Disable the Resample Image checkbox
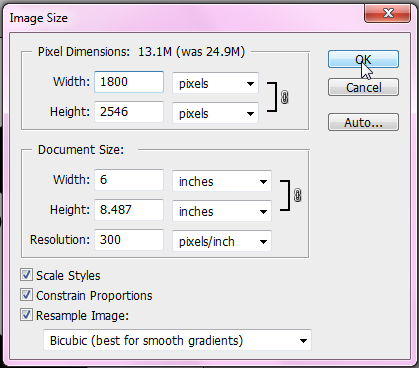This screenshot has height=368, width=419. pyautogui.click(x=26, y=315)
